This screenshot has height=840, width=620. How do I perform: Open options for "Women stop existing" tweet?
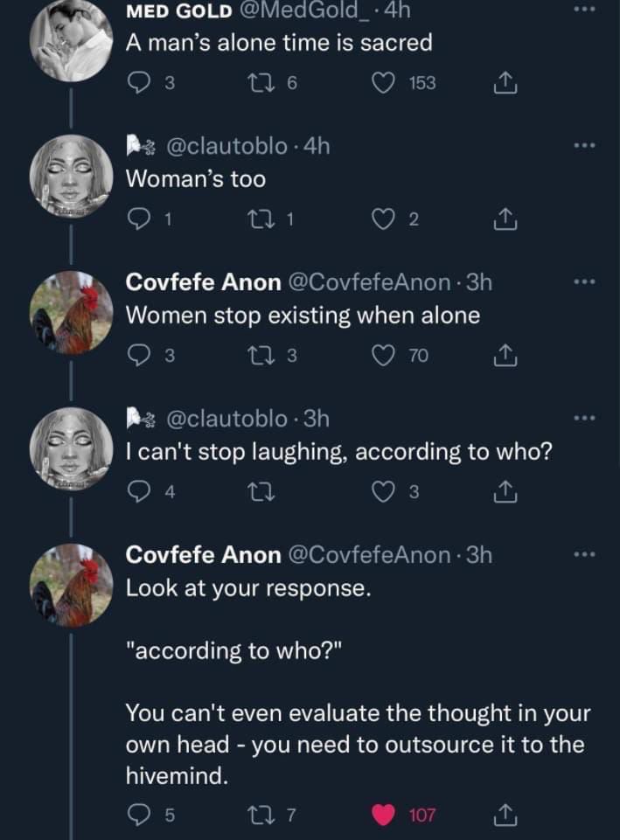click(x=584, y=281)
